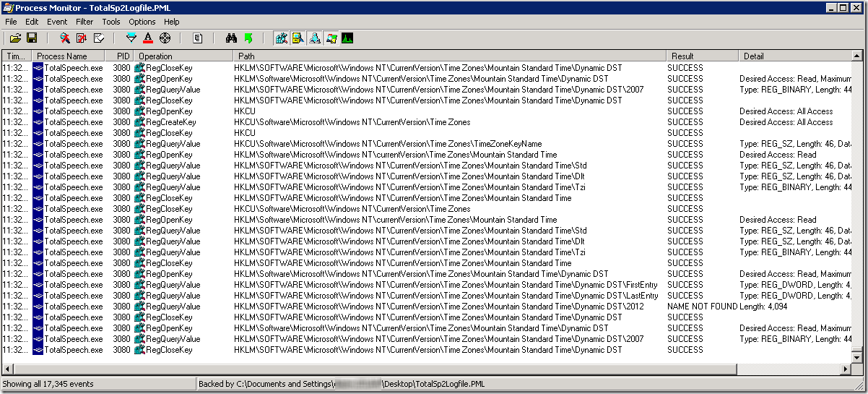Click the vertical scrollbar down arrow
868x394 pixels.
pyautogui.click(x=856, y=356)
